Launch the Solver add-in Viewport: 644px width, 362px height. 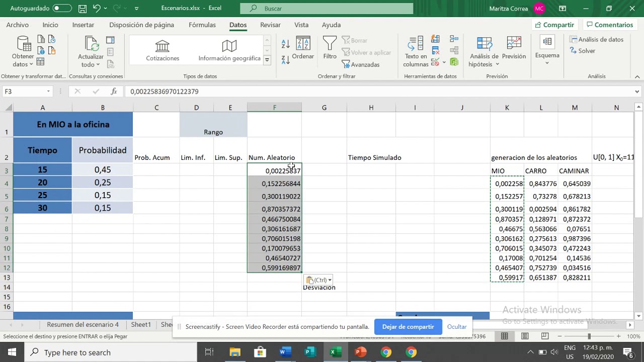tap(583, 51)
